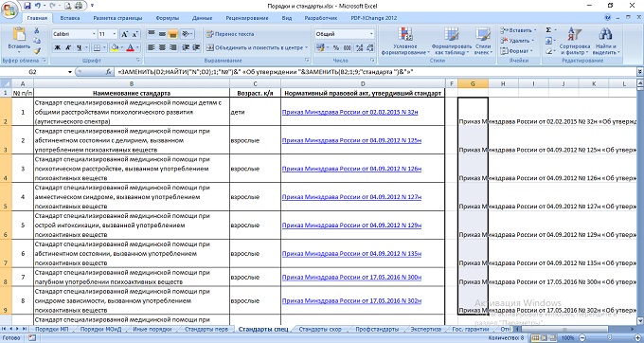
Task: Toggle Перенос текста wrap text
Action: tap(230, 34)
